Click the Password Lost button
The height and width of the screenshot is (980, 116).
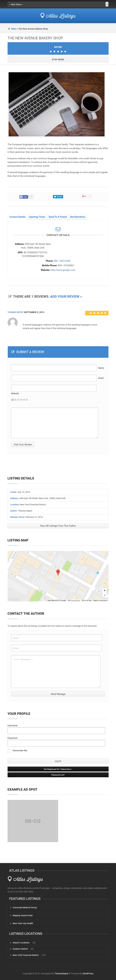pos(58,775)
